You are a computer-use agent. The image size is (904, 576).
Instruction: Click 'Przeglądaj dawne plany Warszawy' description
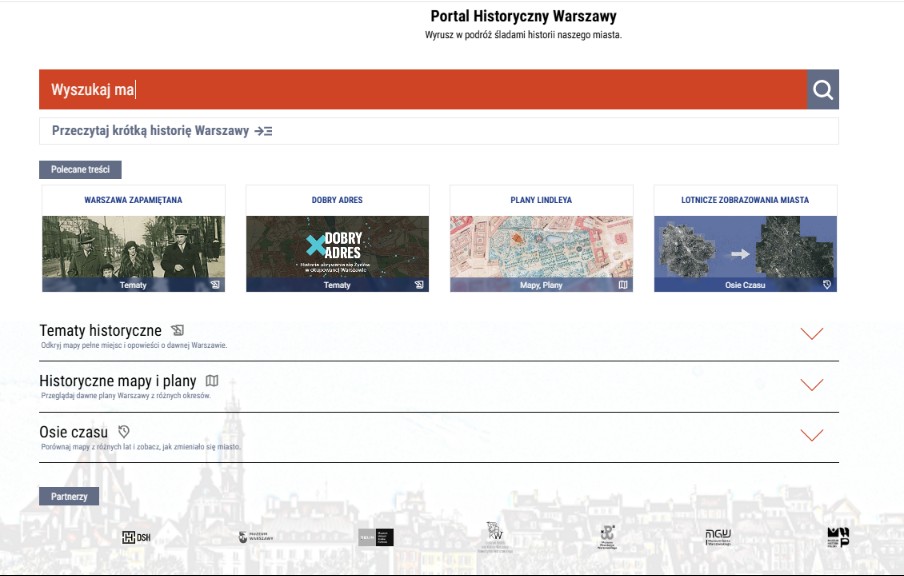[x=126, y=396]
